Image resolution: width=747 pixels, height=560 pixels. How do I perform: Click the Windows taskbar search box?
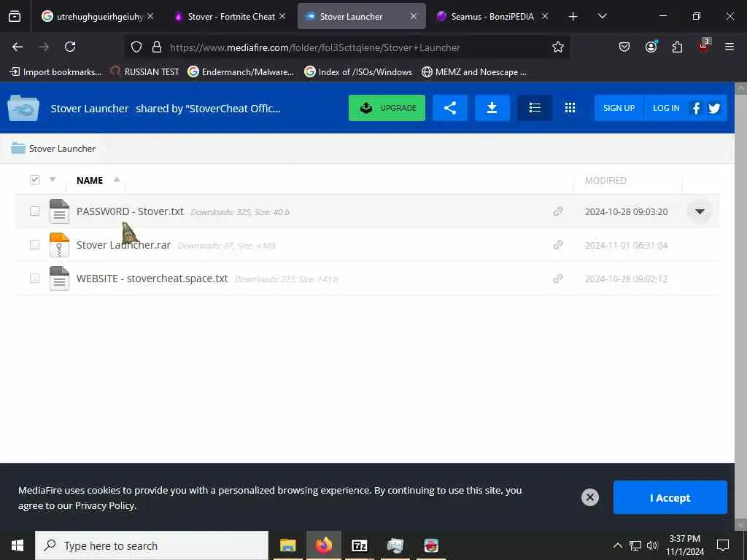(152, 545)
